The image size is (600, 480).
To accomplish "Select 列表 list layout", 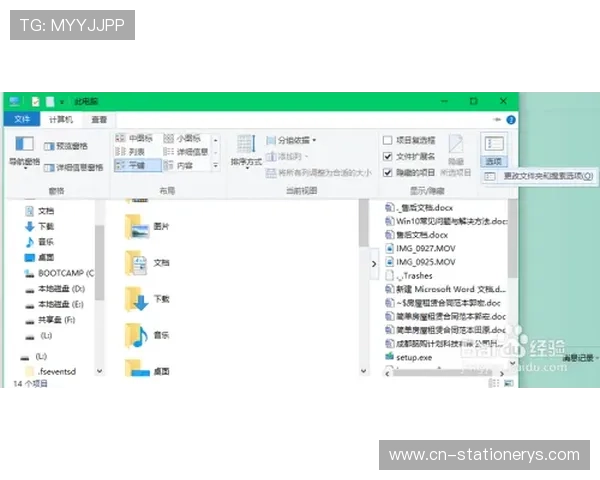I will pos(130,152).
